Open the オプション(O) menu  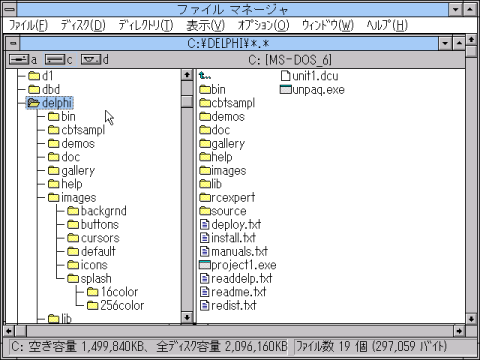pyautogui.click(x=263, y=25)
